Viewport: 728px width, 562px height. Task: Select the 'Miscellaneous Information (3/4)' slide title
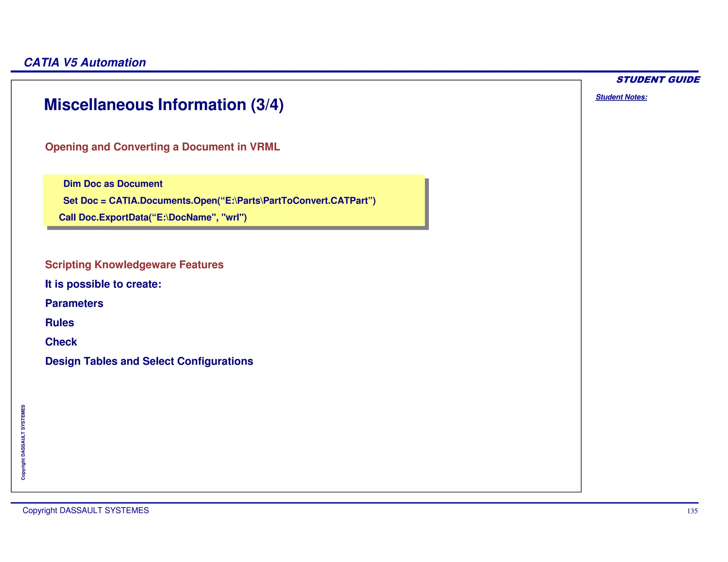[164, 105]
